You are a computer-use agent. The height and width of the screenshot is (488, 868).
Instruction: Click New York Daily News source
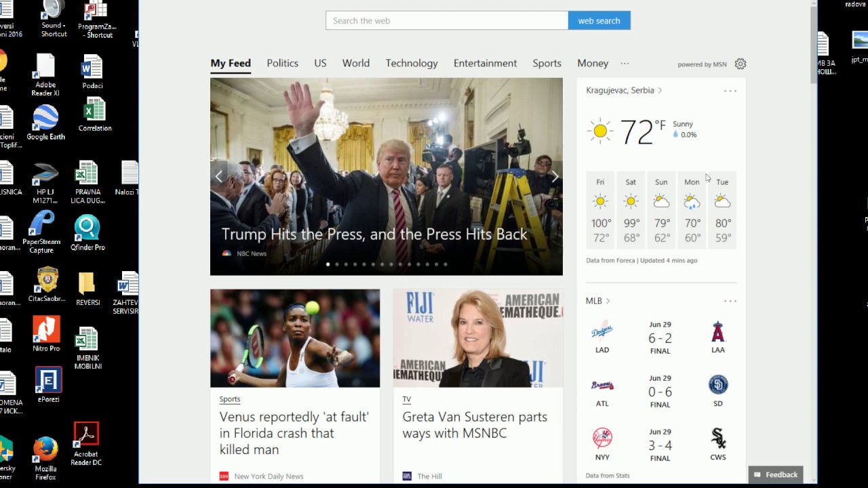point(269,476)
